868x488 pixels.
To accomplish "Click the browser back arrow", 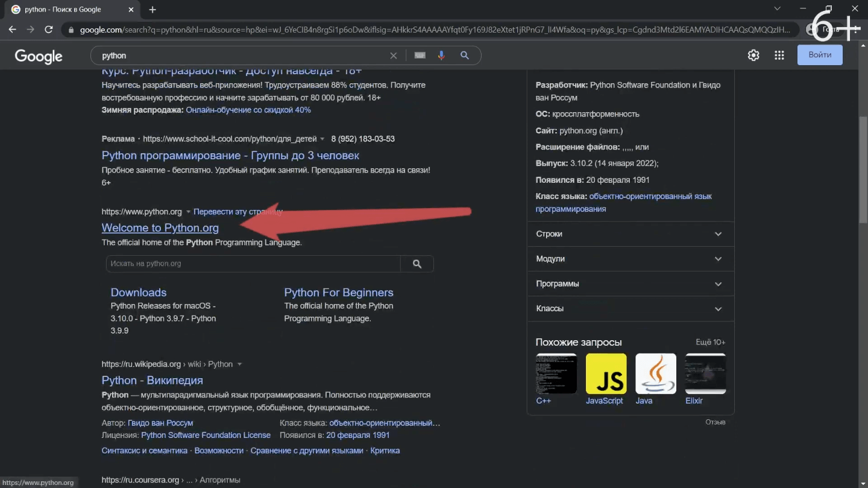I will pyautogui.click(x=12, y=30).
